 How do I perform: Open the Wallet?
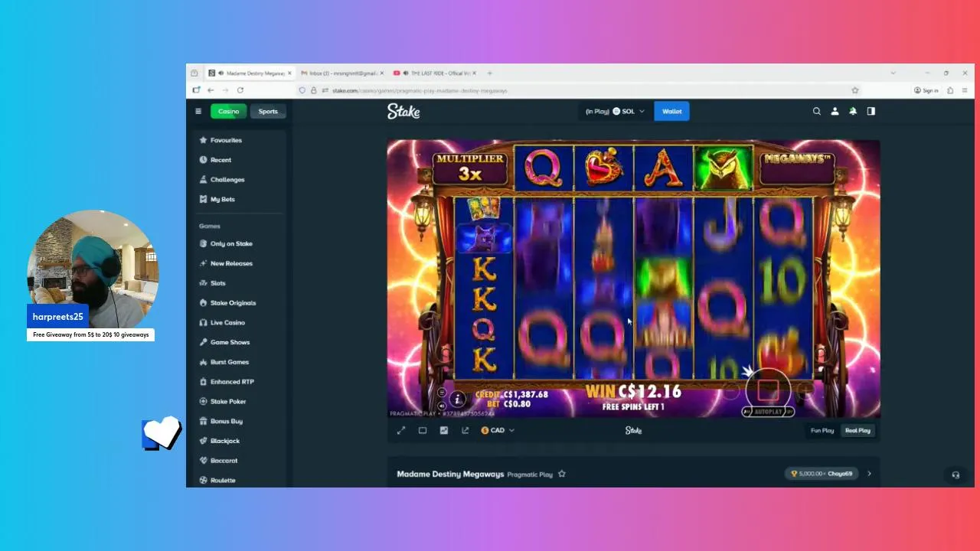(672, 111)
